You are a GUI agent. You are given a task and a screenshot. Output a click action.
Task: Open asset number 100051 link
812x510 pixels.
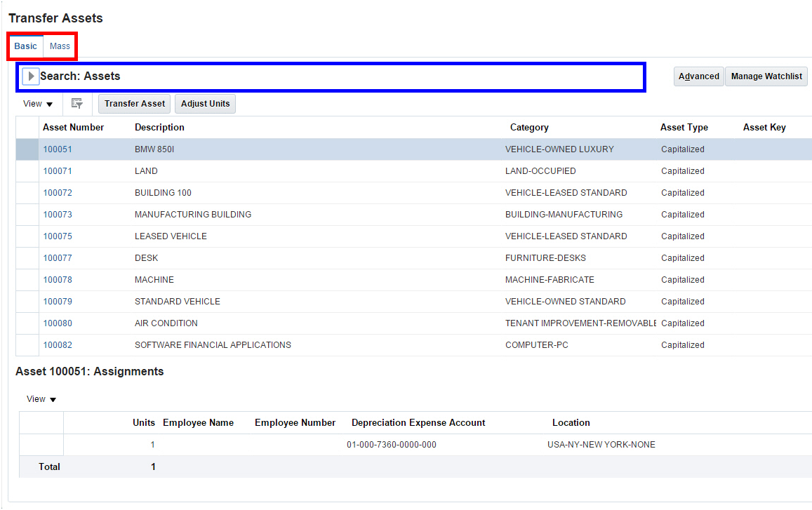tap(58, 149)
